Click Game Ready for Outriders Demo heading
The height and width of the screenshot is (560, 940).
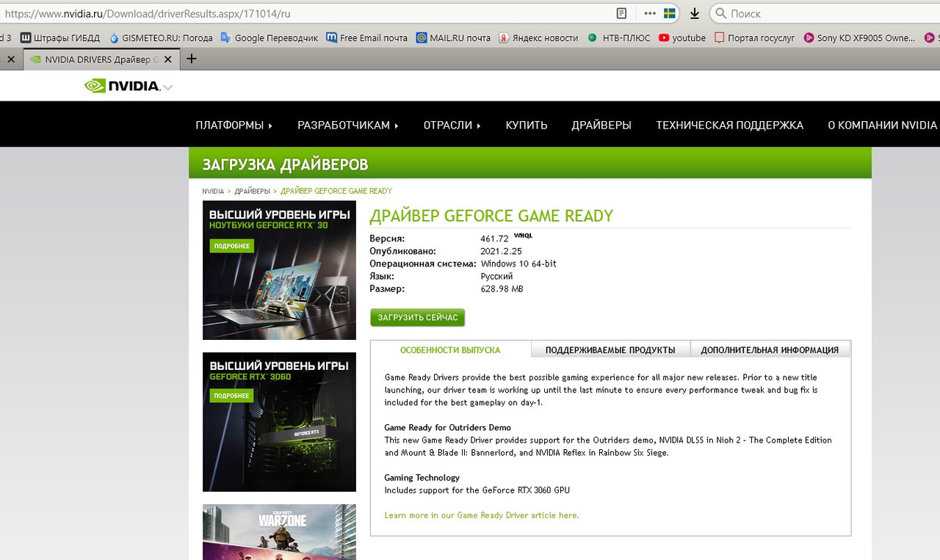point(447,427)
